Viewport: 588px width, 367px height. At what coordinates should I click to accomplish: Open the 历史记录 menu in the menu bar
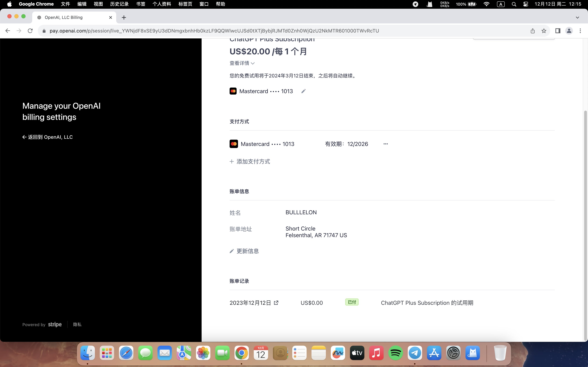(119, 4)
